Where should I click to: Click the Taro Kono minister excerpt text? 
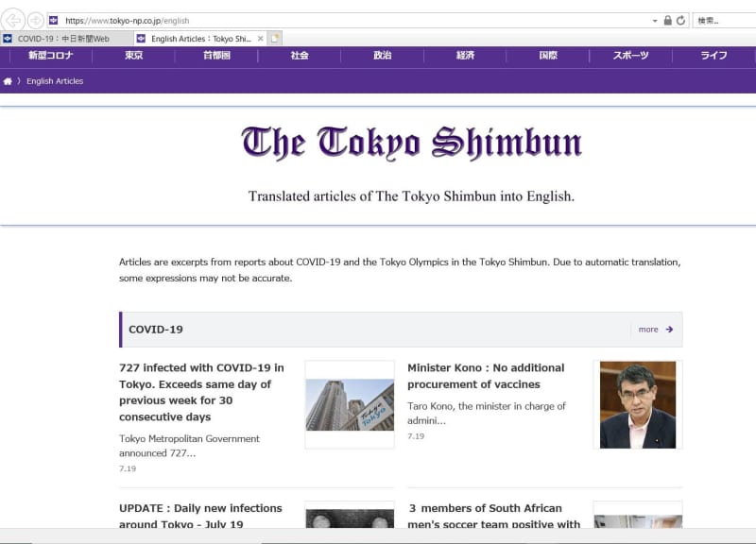(x=487, y=414)
